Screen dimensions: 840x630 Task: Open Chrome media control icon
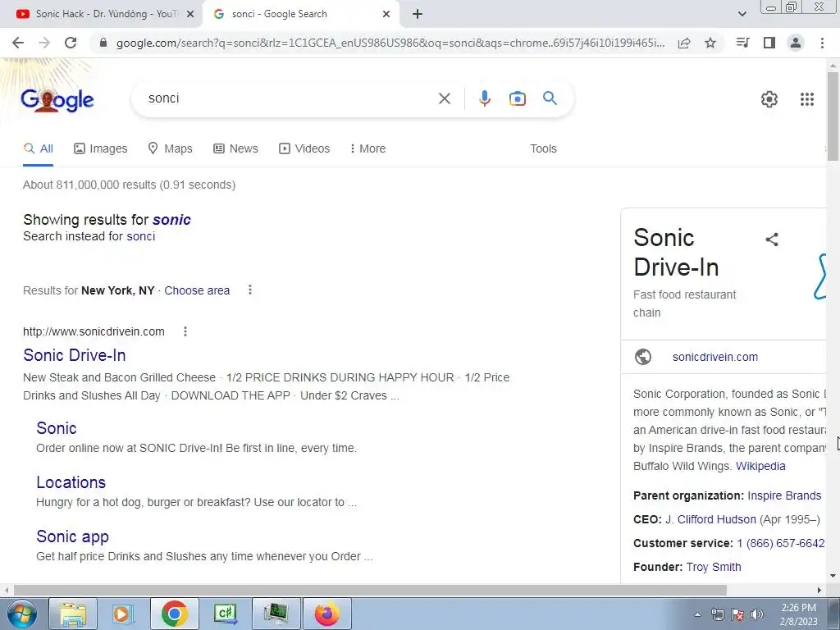point(743,43)
